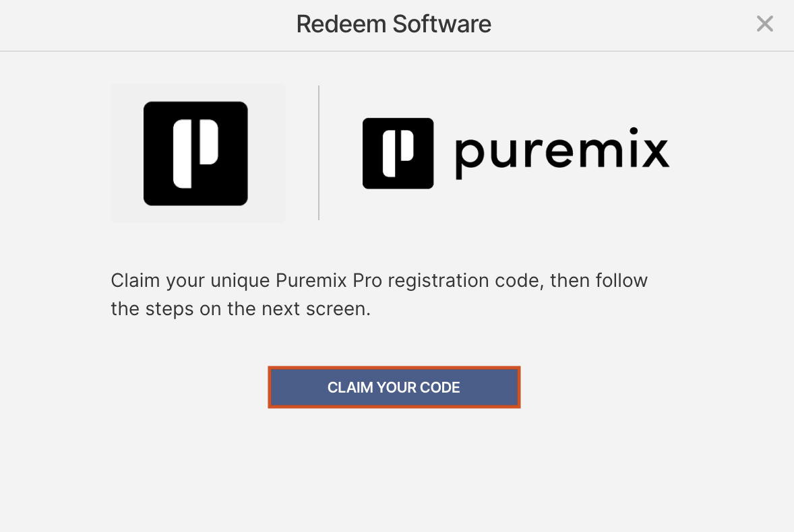Click the puremix wordmark text
The image size is (794, 532).
tap(561, 153)
